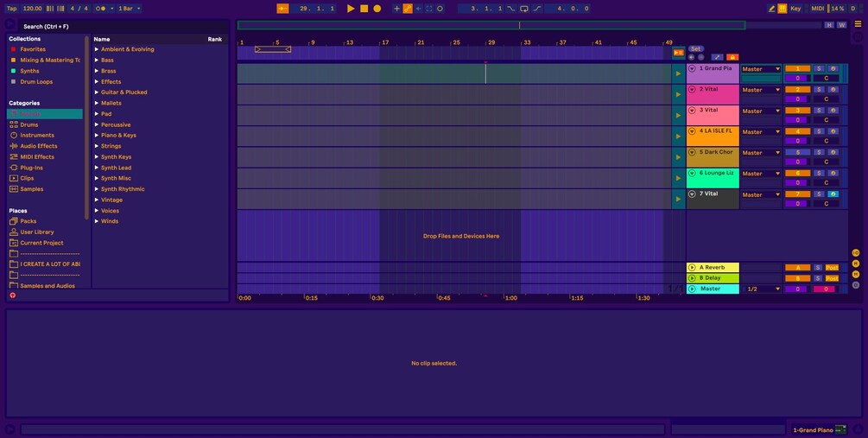Image resolution: width=868 pixels, height=438 pixels.
Task: Toggle the Lock Envelopes icon
Action: (732, 57)
